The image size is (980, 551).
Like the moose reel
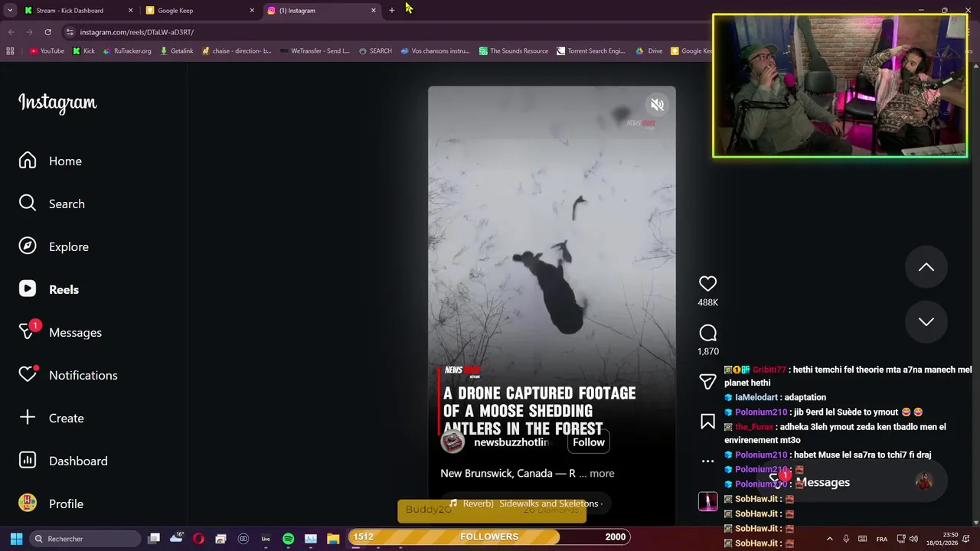click(x=707, y=284)
